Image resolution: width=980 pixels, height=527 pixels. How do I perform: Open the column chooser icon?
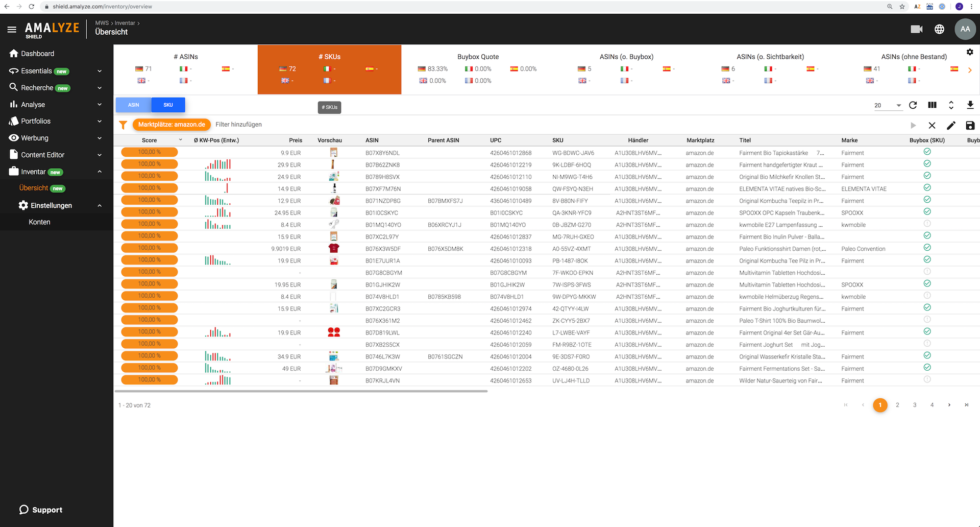(932, 105)
